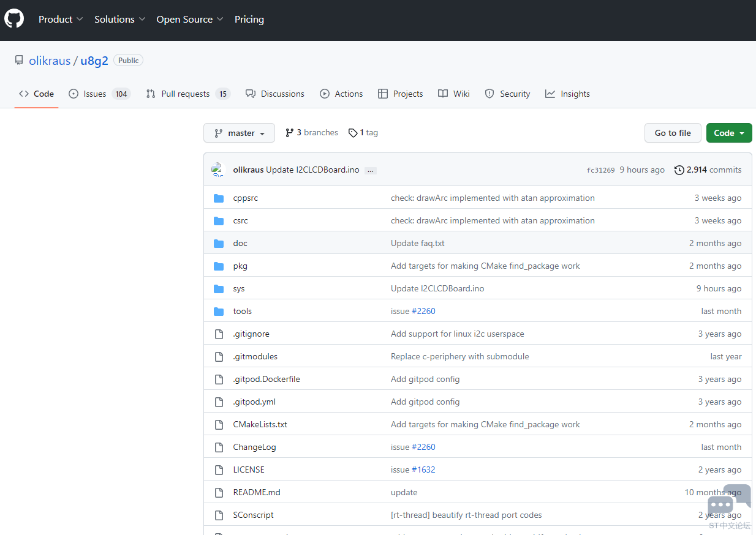Click the '10 months ago' timestamp for README.md
Screen dimensions: 756x535
tap(713, 492)
